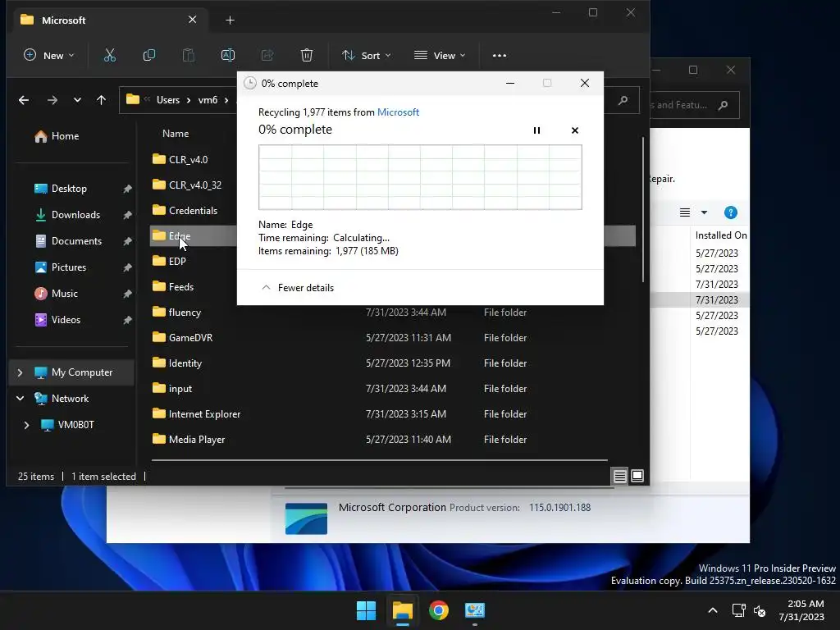Switch to details view layout icon
Viewport: 840px width, 630px height.
tap(620, 476)
